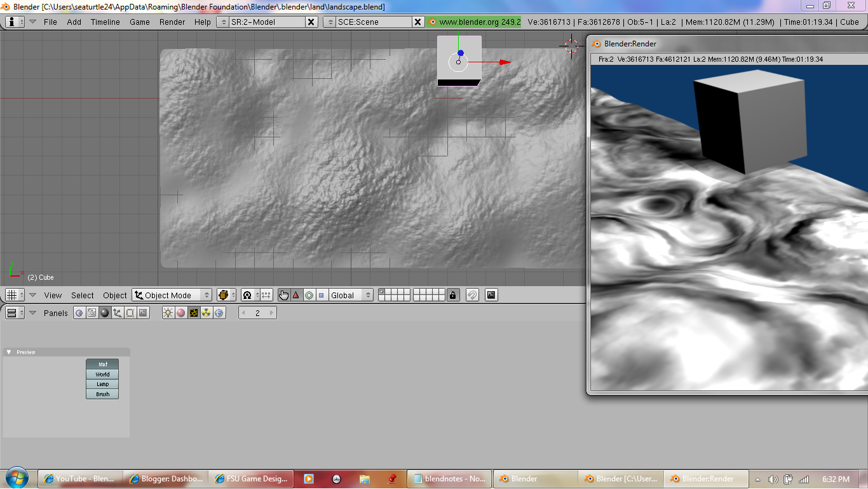Click the Mat button in Preview panel
The height and width of the screenshot is (489, 868).
(x=102, y=364)
